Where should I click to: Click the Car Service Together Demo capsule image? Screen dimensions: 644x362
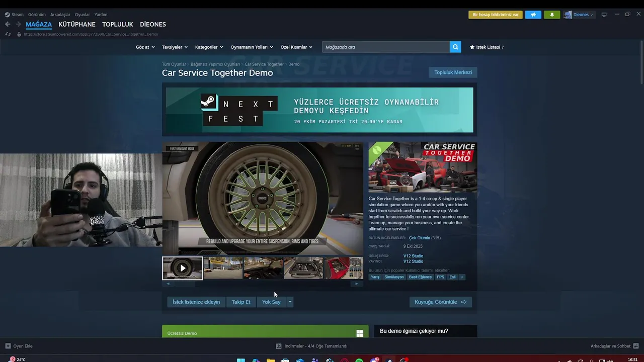pos(423,167)
